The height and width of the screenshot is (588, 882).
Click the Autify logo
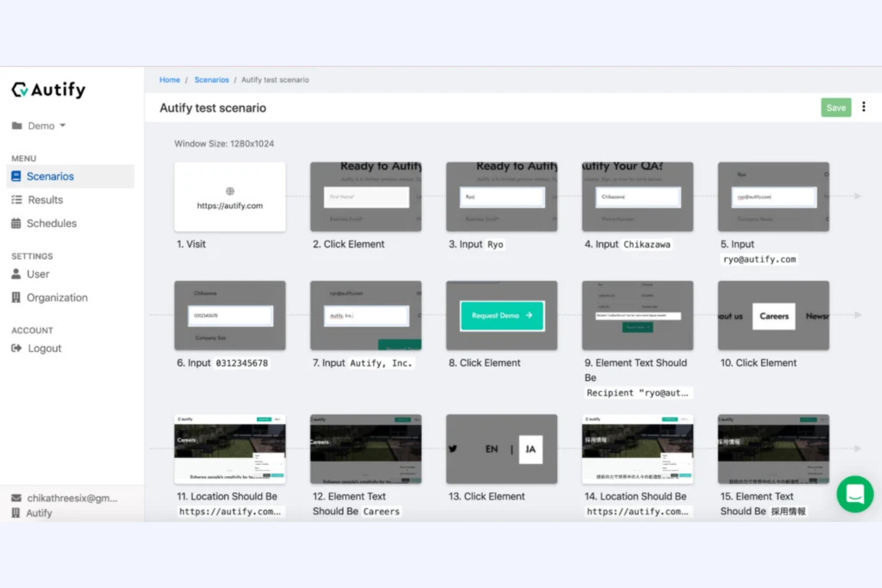(48, 89)
